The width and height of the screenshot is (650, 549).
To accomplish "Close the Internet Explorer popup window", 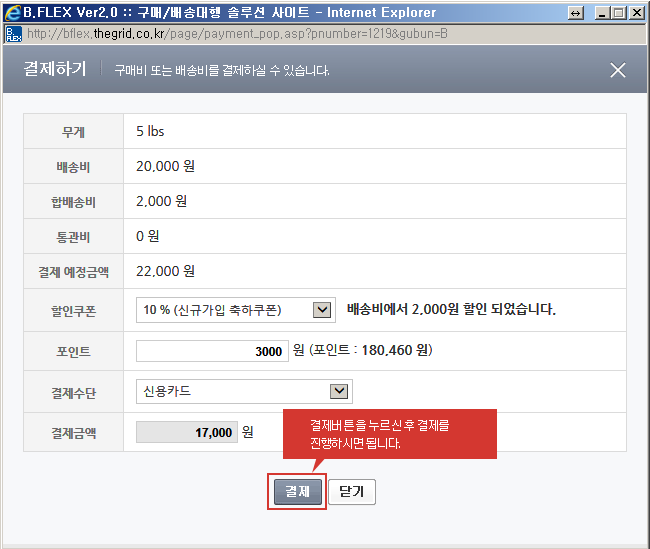I will pyautogui.click(x=637, y=13).
